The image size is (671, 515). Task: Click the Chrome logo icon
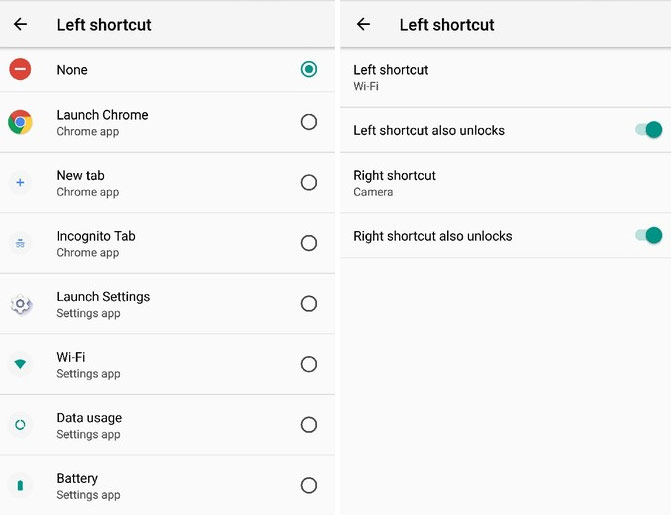(20, 122)
